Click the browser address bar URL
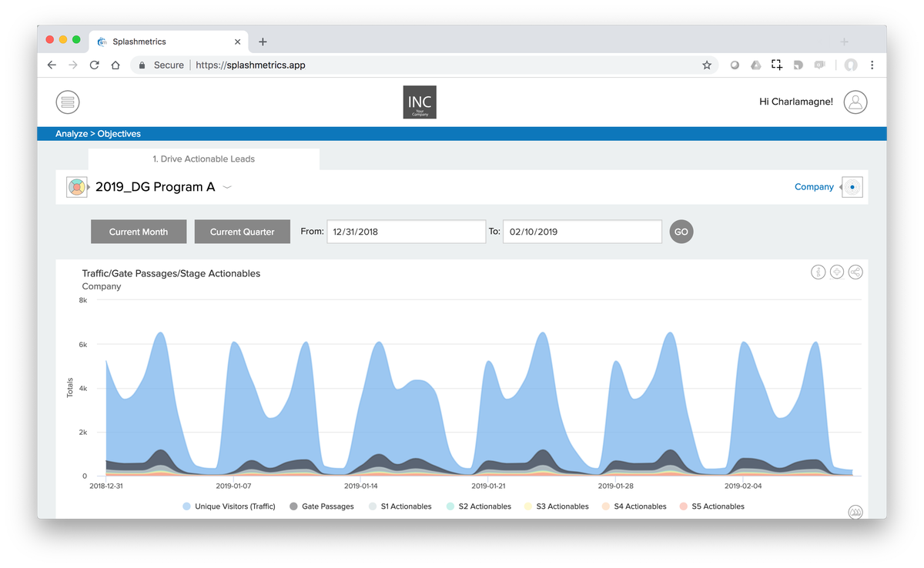The height and width of the screenshot is (568, 924). (250, 65)
